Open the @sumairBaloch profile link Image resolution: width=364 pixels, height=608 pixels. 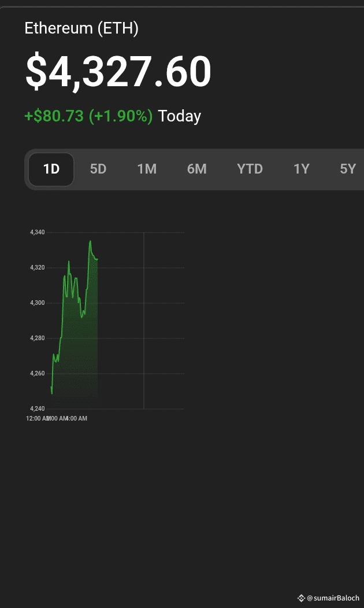pyautogui.click(x=333, y=598)
